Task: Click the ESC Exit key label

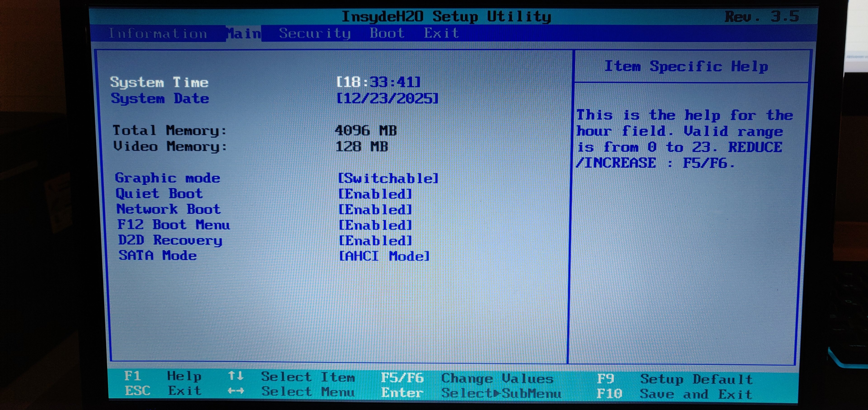Action: (137, 391)
